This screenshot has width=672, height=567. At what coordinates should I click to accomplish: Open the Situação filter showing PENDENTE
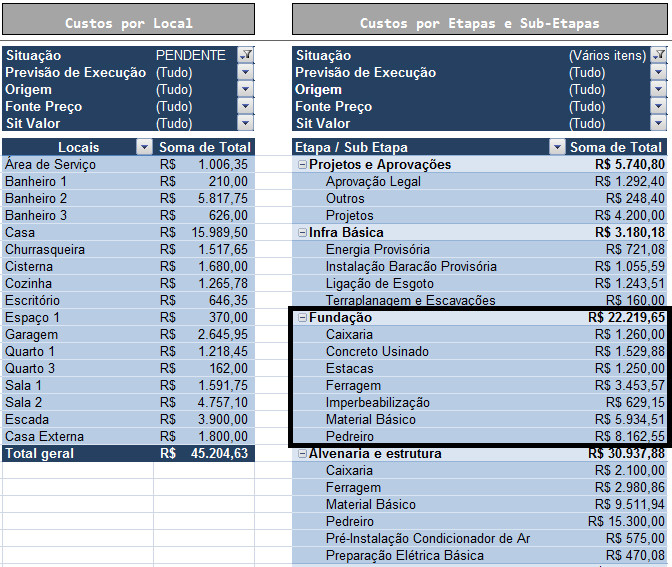[246, 55]
